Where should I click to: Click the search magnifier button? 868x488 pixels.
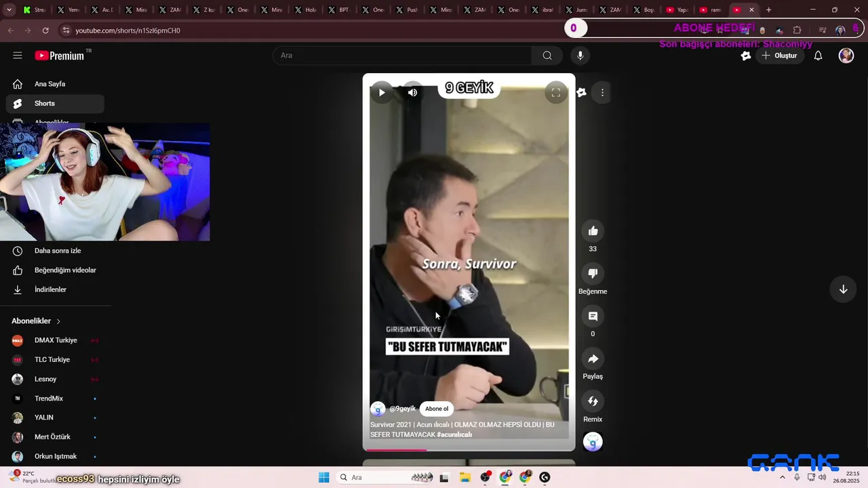pos(547,56)
